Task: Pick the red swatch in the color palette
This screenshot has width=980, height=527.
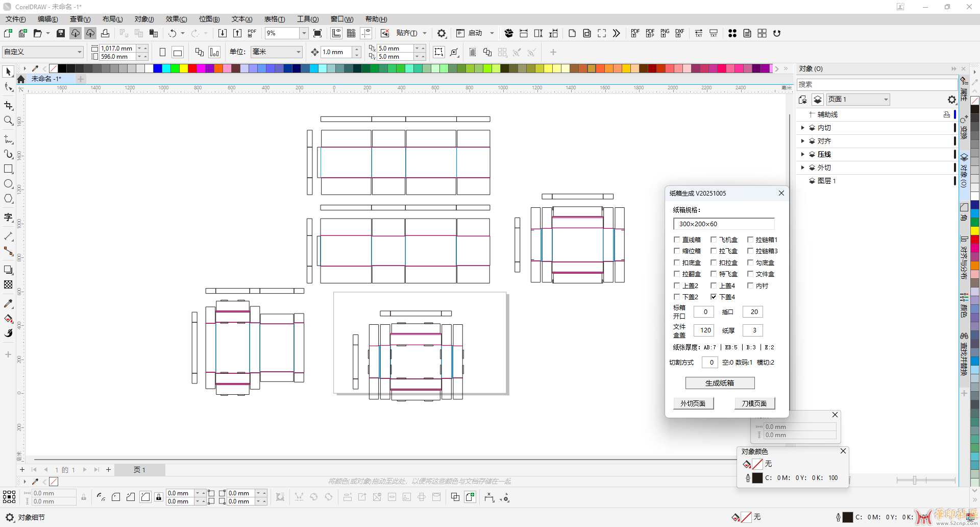Action: 192,68
